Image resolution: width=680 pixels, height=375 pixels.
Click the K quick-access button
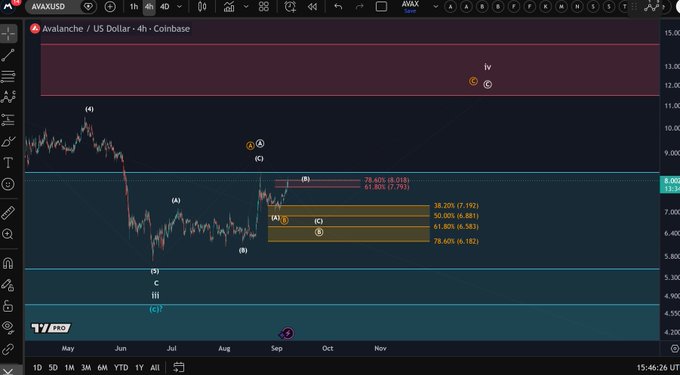pos(546,7)
